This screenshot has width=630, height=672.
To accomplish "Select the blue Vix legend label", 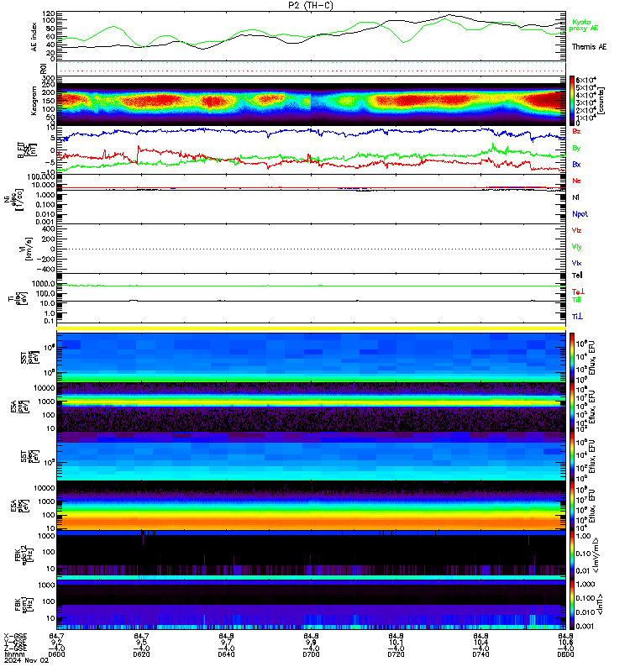I will click(576, 263).
